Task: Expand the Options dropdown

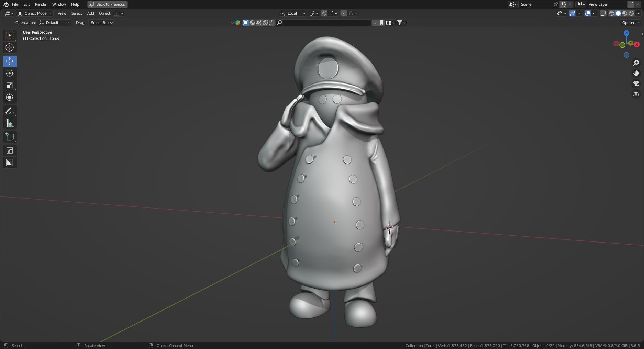Action: (631, 23)
